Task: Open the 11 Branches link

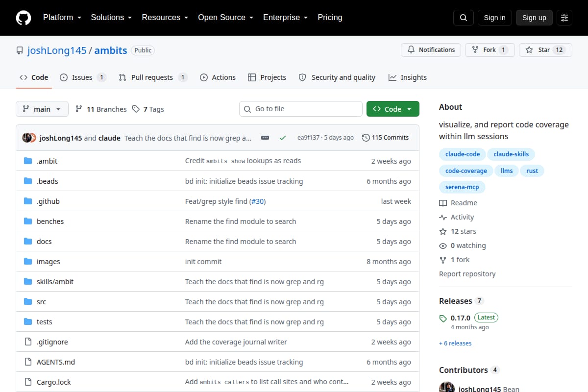Action: (x=101, y=109)
